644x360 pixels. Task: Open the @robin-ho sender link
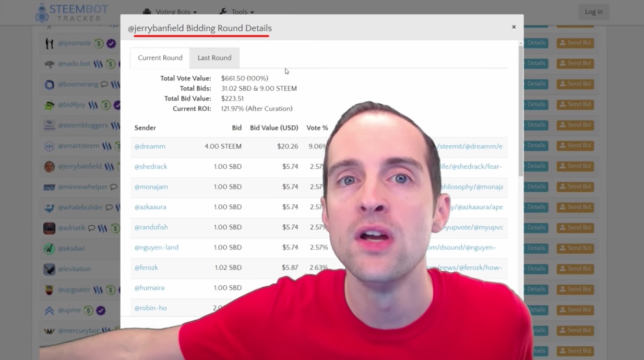tap(150, 308)
